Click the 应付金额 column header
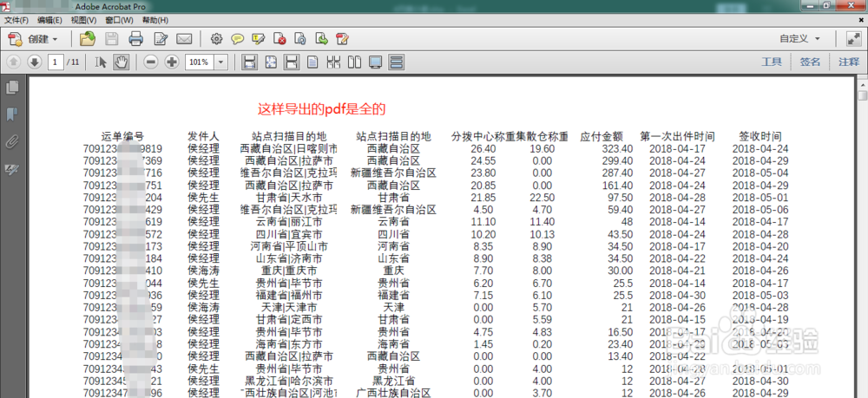The image size is (868, 398). 602,136
